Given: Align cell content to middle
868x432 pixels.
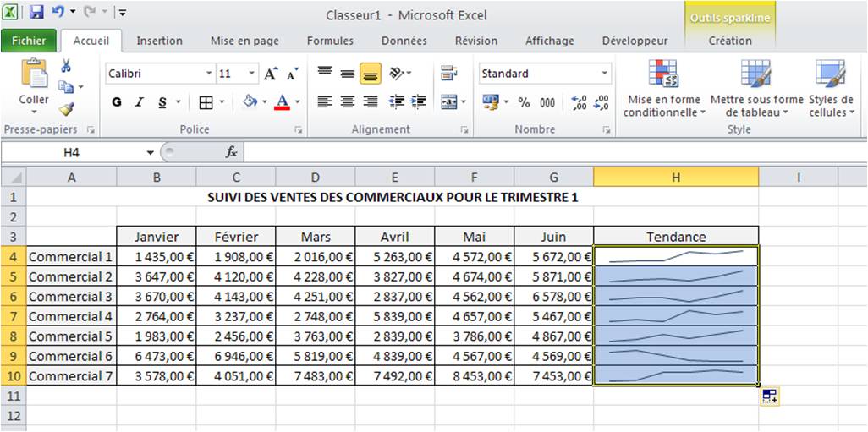Looking at the screenshot, I should point(348,73).
